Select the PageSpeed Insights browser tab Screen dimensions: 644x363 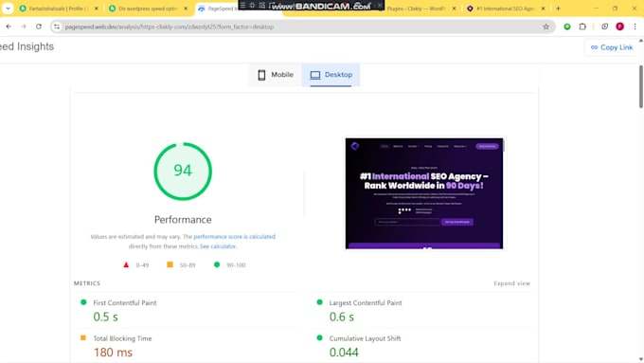[x=216, y=9]
